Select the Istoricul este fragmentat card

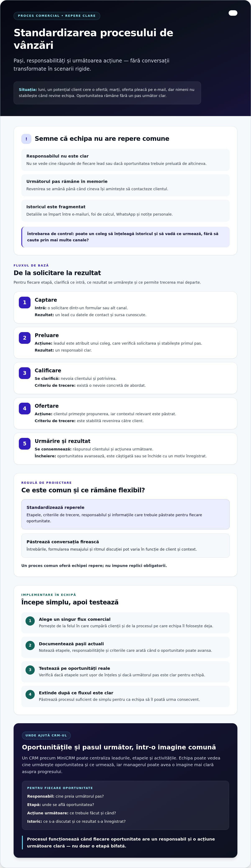(125, 211)
